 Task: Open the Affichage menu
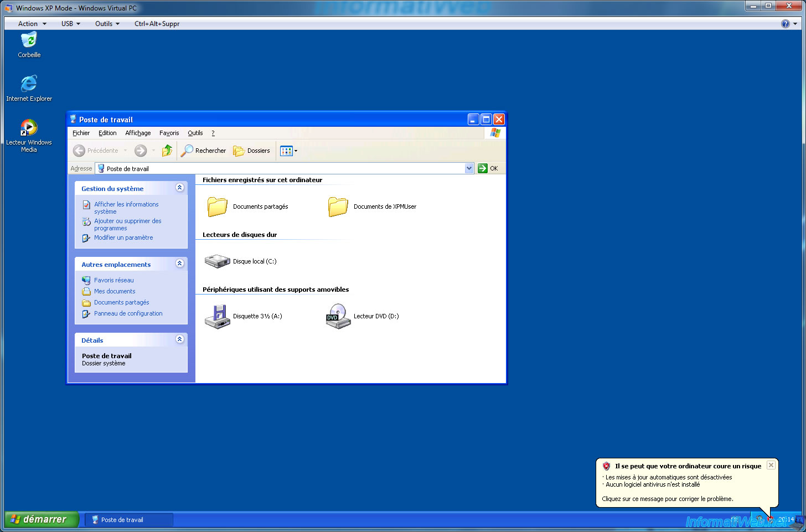pyautogui.click(x=138, y=133)
